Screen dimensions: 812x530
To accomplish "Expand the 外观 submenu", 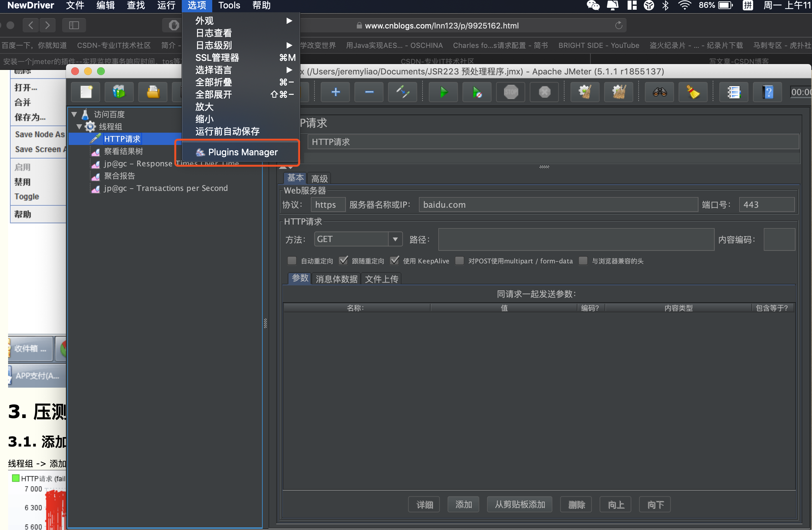I will (x=204, y=20).
